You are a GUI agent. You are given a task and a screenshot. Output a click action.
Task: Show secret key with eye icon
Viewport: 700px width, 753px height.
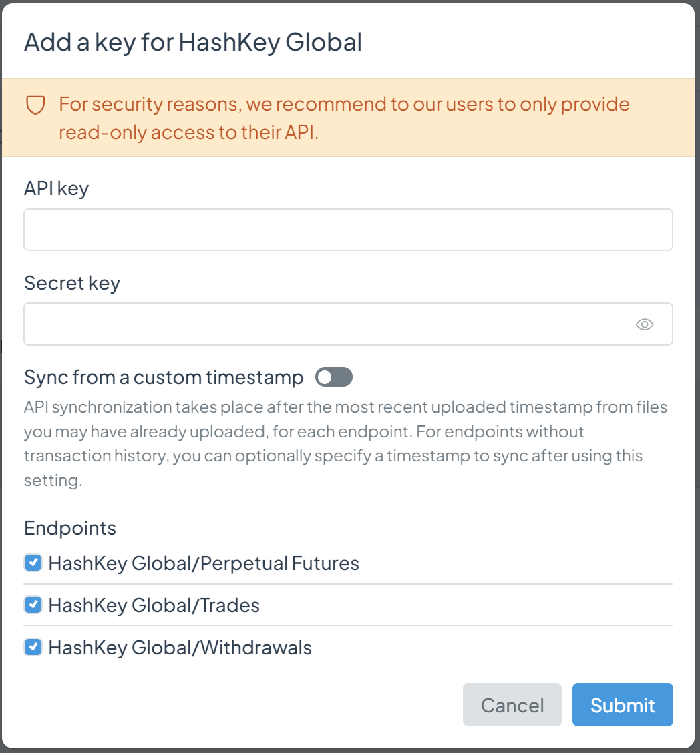(x=644, y=324)
